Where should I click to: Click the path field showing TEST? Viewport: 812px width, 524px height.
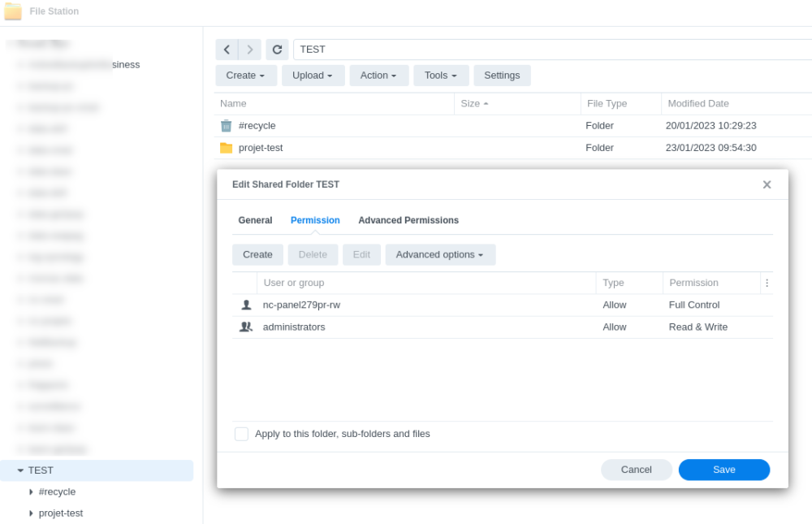pyautogui.click(x=552, y=50)
